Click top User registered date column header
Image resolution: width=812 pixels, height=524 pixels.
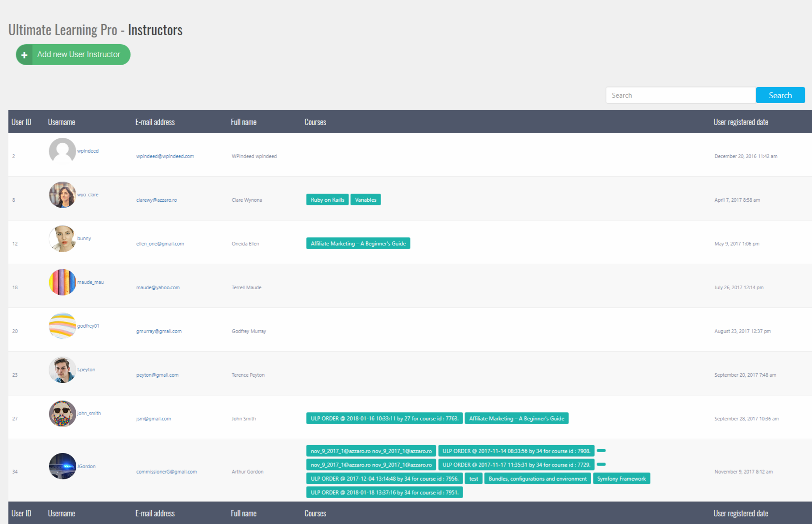tap(741, 122)
